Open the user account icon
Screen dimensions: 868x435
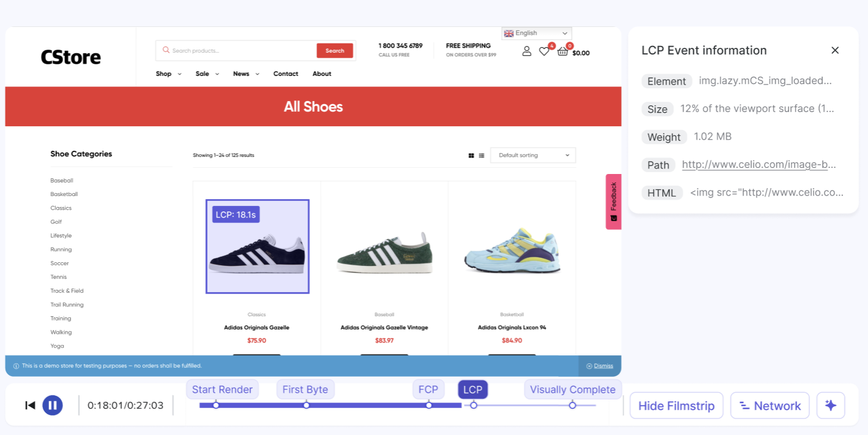pos(526,51)
